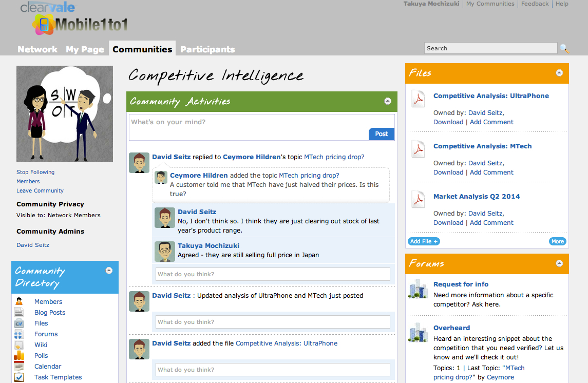
Task: Click the 'What's on your mind?' box
Action: pyautogui.click(x=262, y=127)
